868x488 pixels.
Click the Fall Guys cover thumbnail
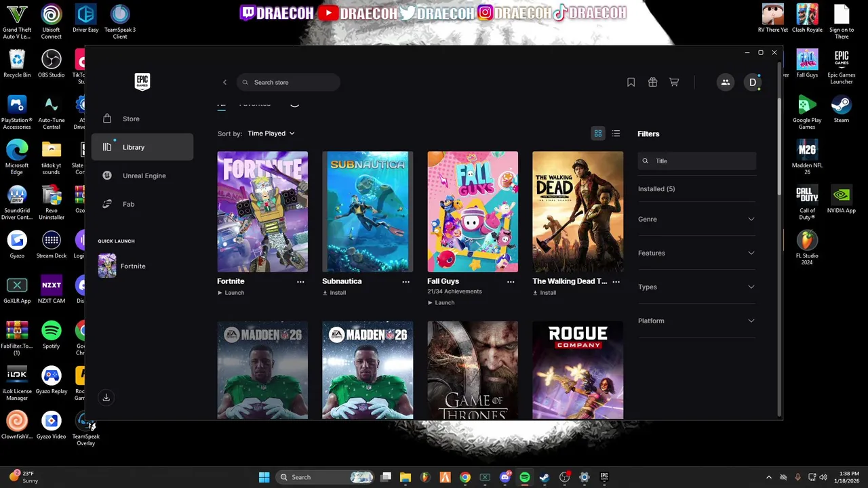pos(473,211)
